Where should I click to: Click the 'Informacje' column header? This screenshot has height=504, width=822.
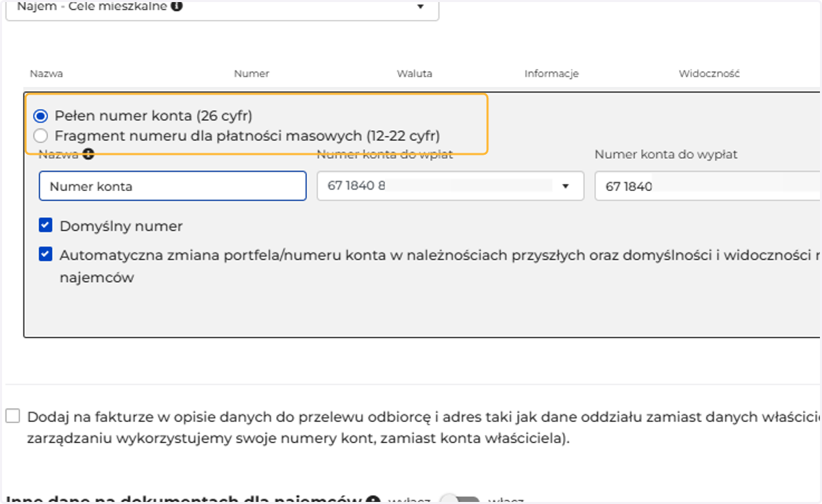coord(551,73)
